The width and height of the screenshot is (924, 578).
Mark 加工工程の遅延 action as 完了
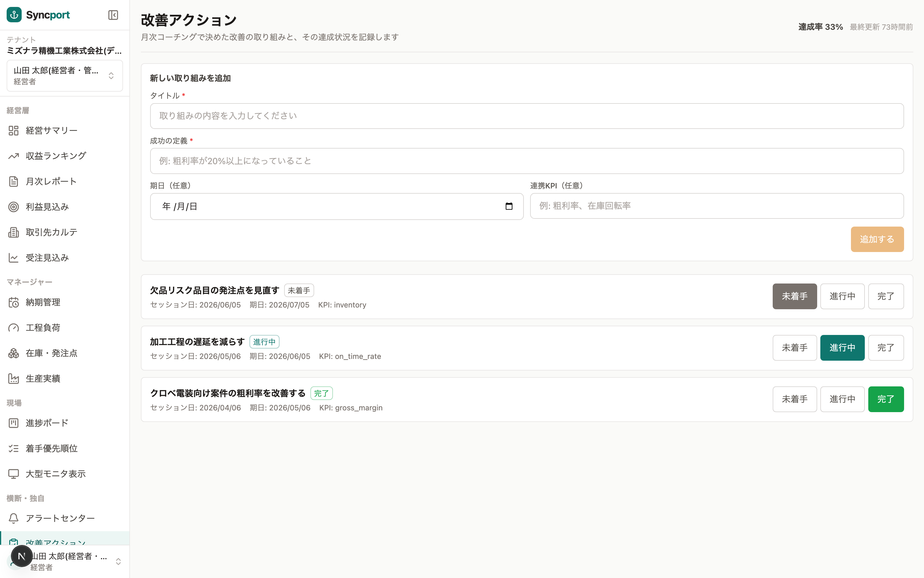tap(886, 348)
